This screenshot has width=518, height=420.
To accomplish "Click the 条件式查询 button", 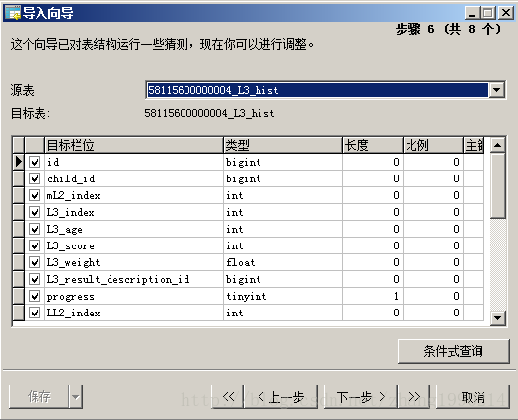I will pyautogui.click(x=454, y=351).
